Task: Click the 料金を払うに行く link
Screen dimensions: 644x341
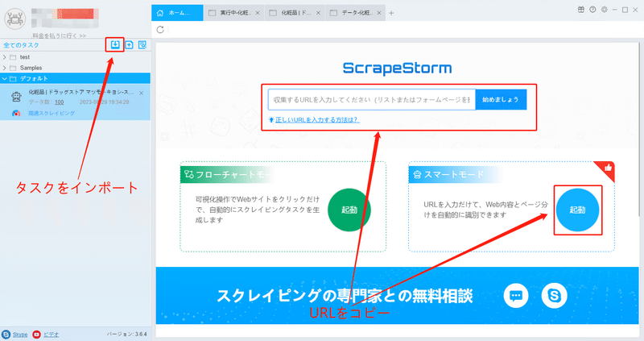Action: 59,35
